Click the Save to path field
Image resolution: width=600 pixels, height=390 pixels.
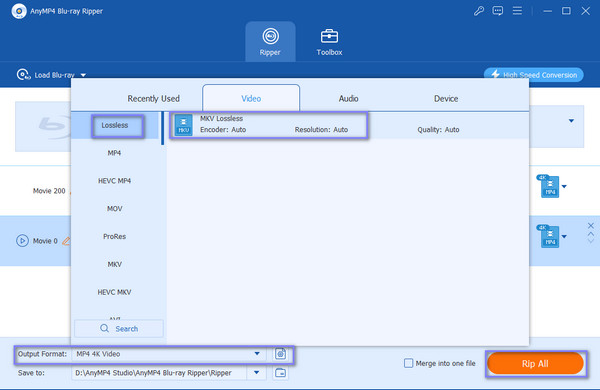(x=159, y=372)
